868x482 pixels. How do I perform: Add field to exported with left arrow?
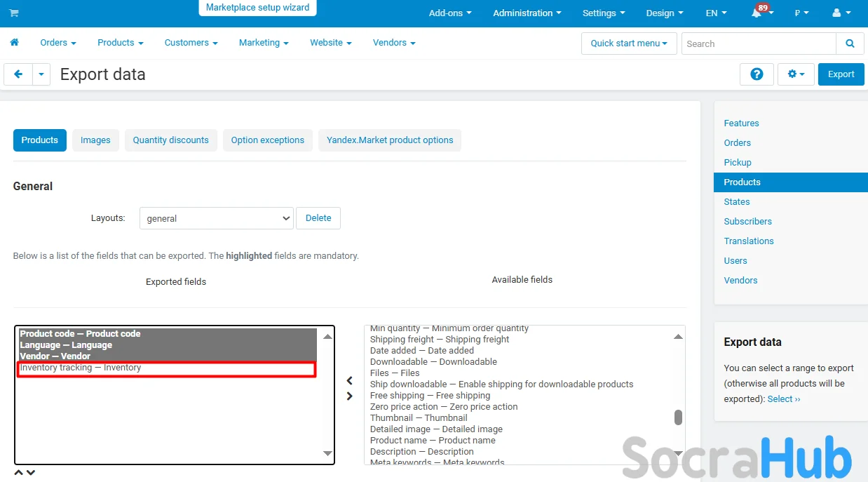[350, 381]
